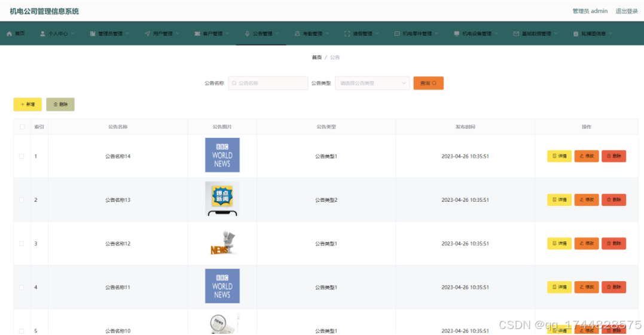
Task: Click the envelope icon for 基础数据管理
Action: click(516, 33)
